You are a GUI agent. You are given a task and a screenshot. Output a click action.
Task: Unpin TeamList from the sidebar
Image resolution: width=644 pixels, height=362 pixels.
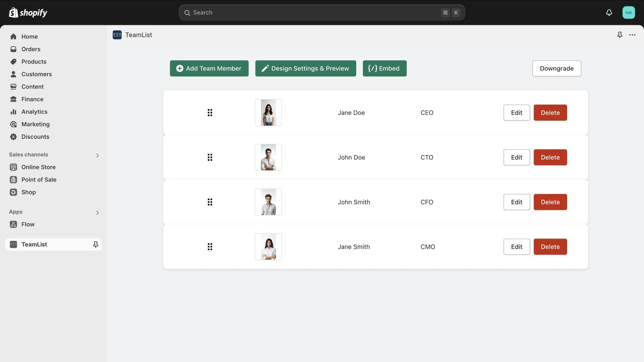point(95,244)
